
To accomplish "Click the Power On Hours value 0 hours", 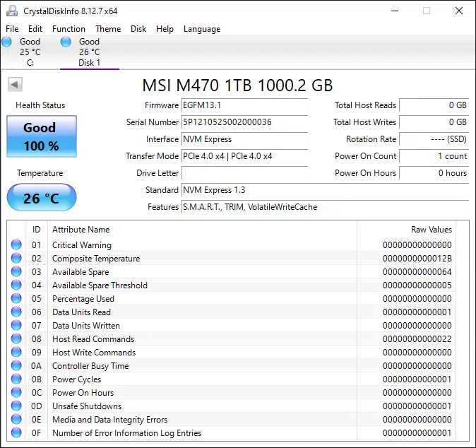I will pyautogui.click(x=434, y=173).
